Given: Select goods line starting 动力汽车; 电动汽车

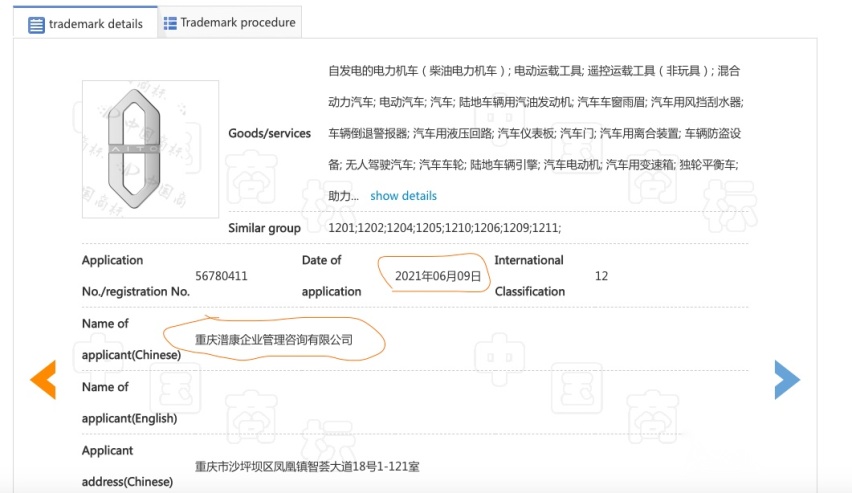Looking at the screenshot, I should tap(536, 102).
